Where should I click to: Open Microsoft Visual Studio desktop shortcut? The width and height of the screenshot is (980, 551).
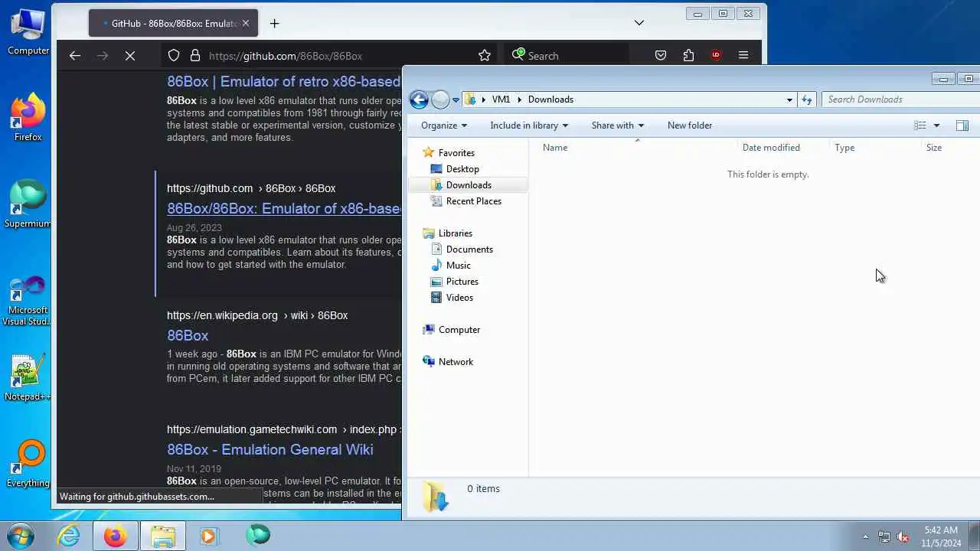point(28,301)
